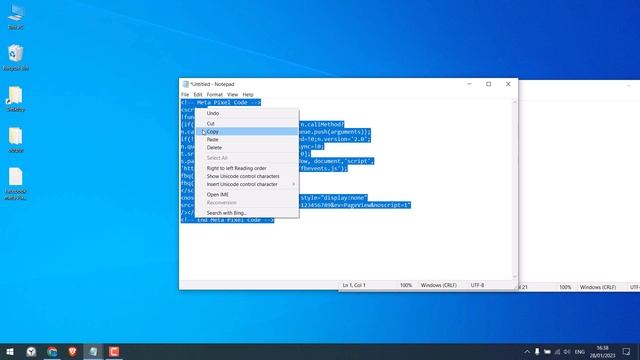Open Brave browser from the taskbar

click(73, 351)
